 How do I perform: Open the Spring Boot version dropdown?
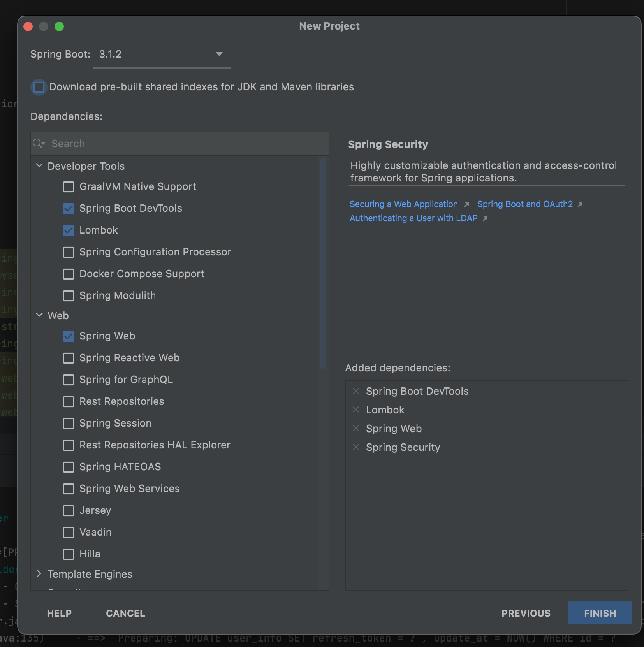(162, 55)
